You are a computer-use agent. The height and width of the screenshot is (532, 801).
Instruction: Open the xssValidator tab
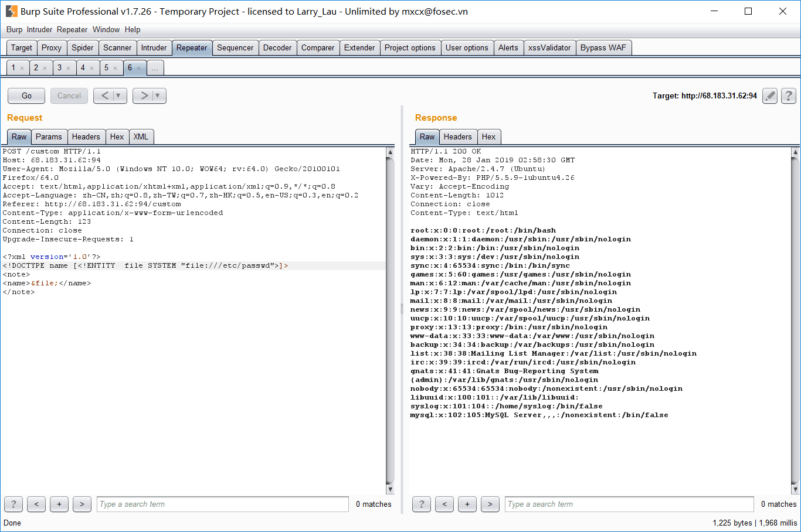click(549, 48)
